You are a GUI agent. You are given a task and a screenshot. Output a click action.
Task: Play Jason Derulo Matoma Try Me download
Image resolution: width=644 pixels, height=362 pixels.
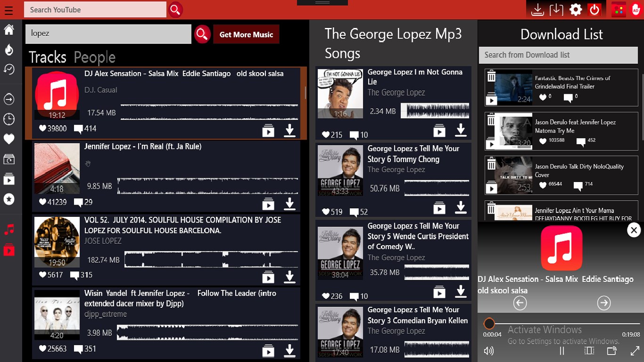[491, 144]
